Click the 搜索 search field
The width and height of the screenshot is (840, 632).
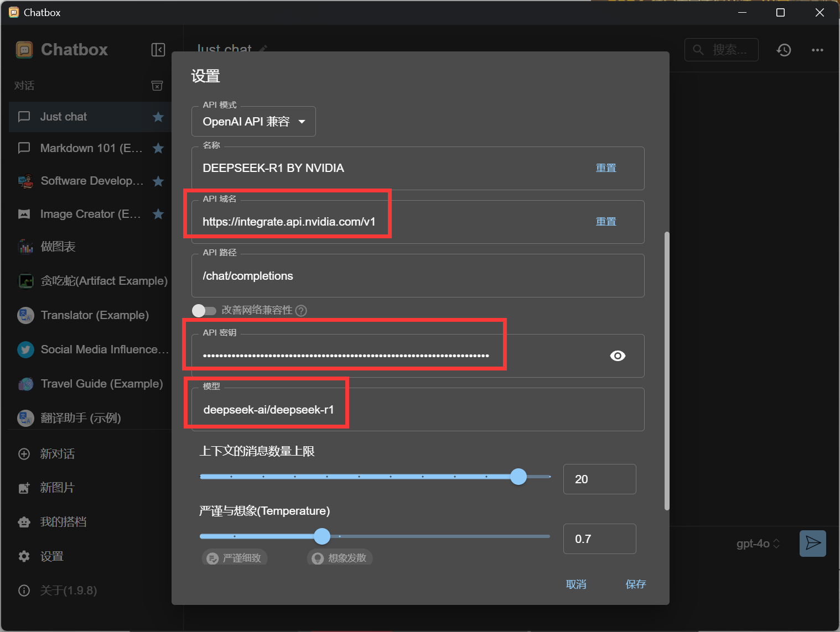click(x=722, y=50)
